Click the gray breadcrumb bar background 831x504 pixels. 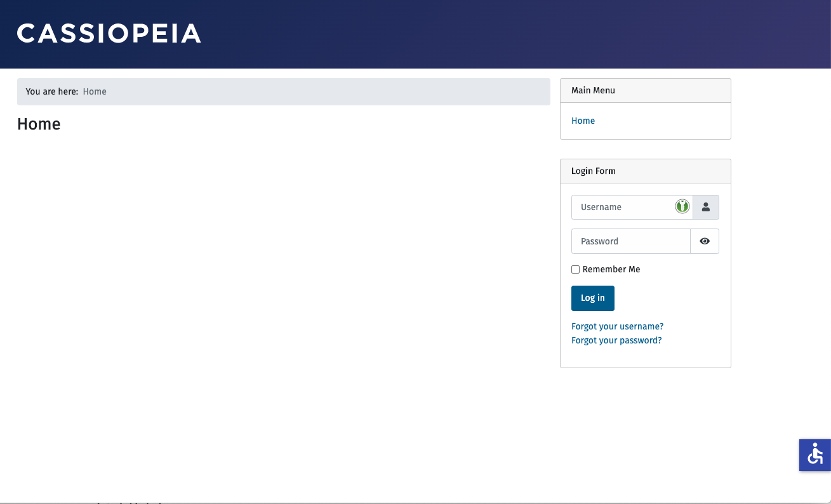click(317, 91)
